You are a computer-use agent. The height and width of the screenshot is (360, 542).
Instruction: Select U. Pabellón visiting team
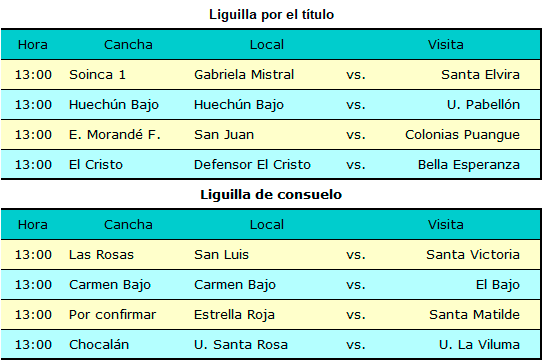483,105
